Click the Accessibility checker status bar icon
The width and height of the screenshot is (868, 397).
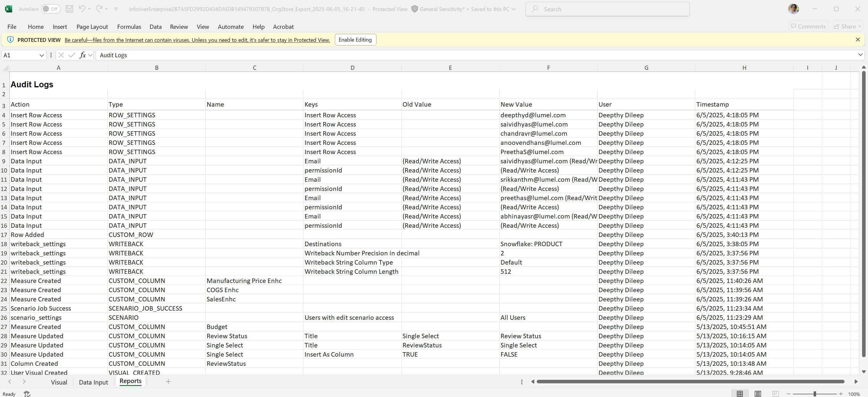(27, 394)
